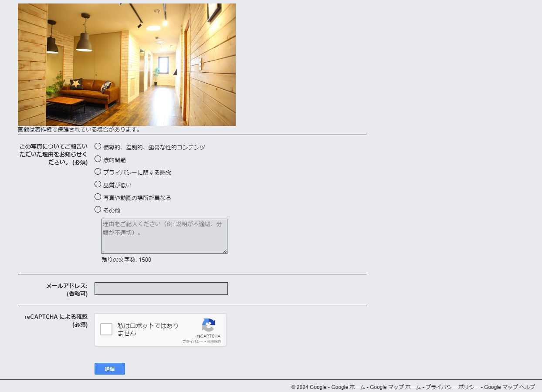Open the reCAPTCHA プライバシー link
Viewport: 542px width, 392px height.
coord(193,341)
